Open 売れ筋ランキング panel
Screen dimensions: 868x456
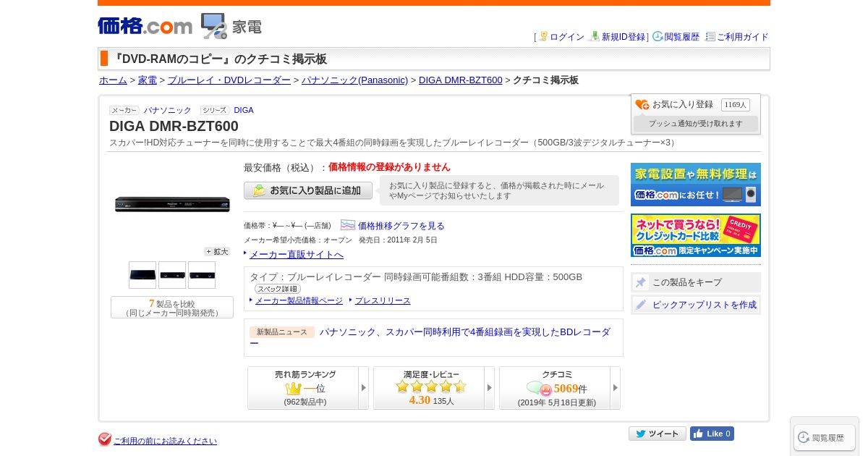click(303, 388)
